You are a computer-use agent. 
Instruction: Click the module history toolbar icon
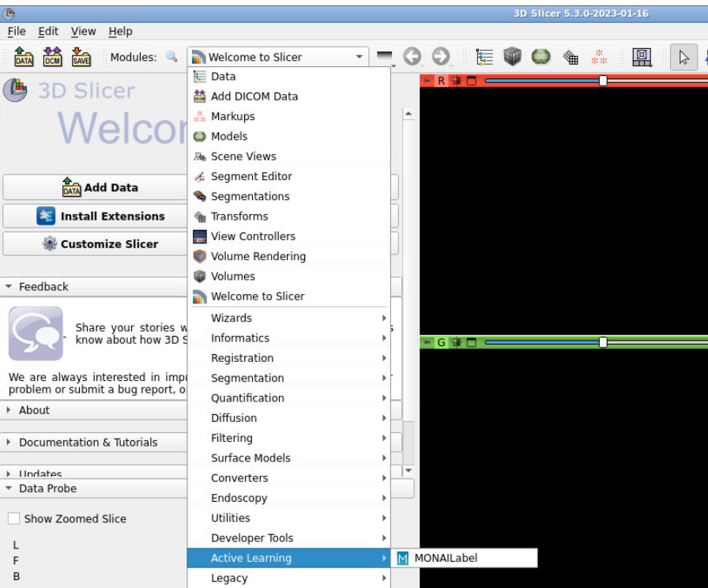(484, 56)
